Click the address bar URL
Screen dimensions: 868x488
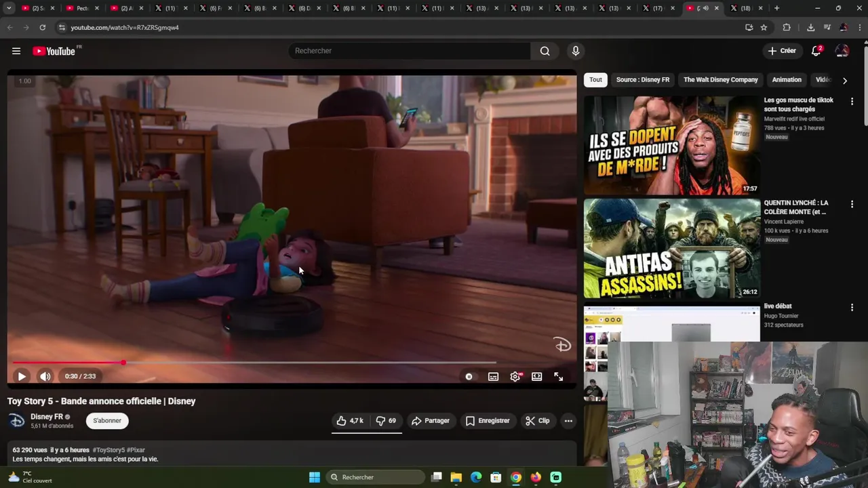[125, 28]
